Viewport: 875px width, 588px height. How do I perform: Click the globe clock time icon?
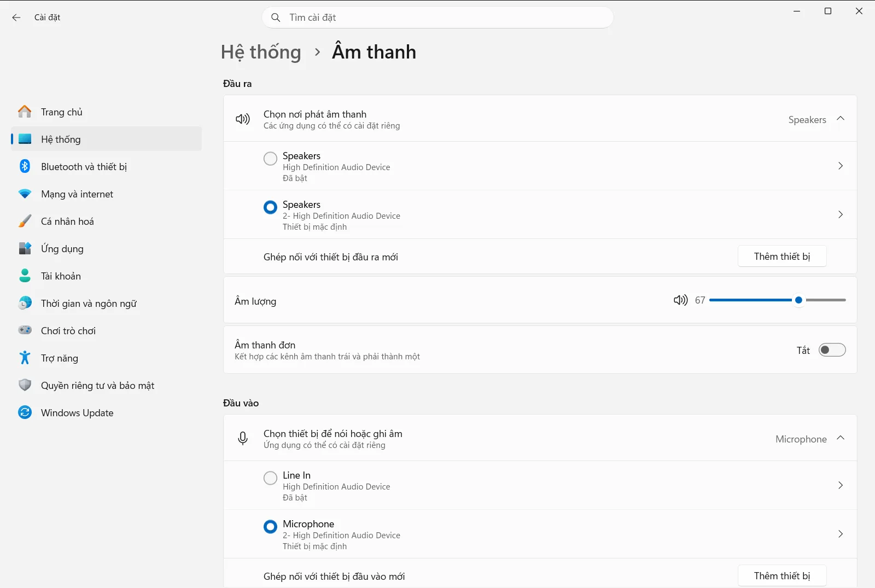[25, 303]
